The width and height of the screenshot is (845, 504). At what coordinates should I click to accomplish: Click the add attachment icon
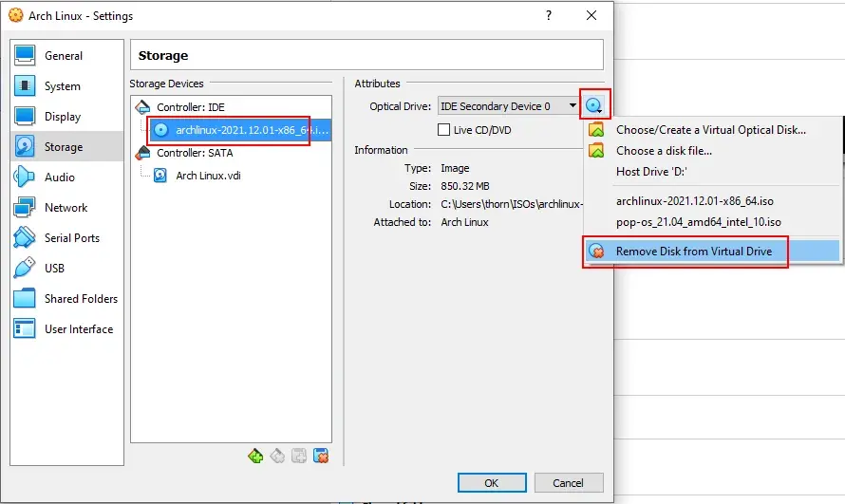tap(299, 457)
